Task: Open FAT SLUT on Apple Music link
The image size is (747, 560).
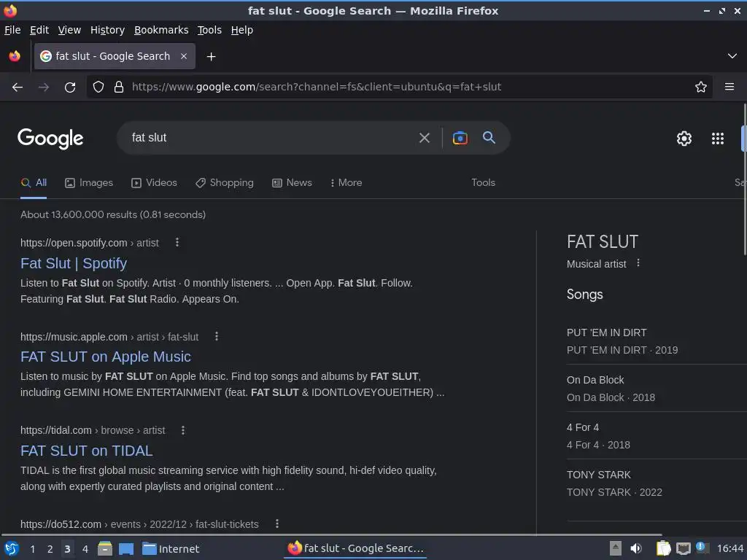Action: tap(106, 357)
